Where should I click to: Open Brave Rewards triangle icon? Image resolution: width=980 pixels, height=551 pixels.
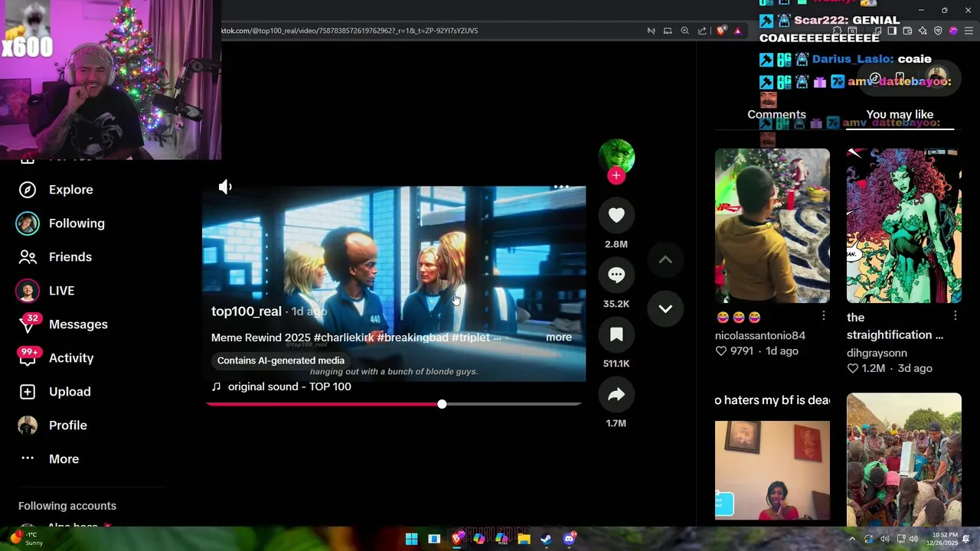737,31
